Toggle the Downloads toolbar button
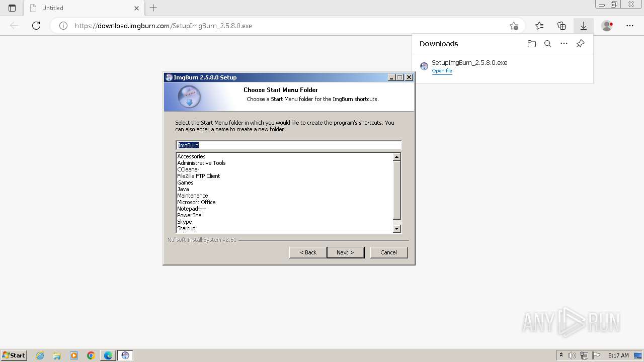The image size is (644, 362). pyautogui.click(x=584, y=26)
